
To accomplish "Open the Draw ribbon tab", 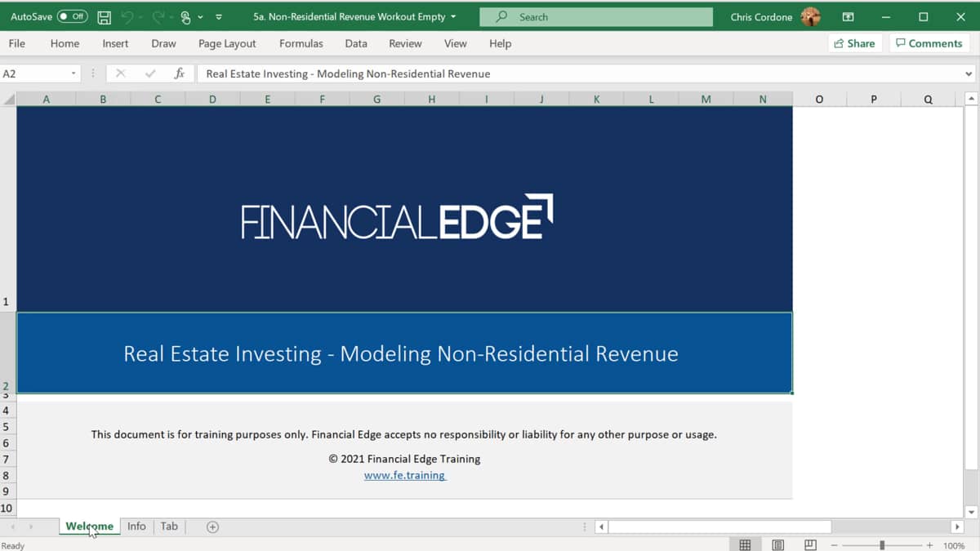I will click(x=163, y=43).
